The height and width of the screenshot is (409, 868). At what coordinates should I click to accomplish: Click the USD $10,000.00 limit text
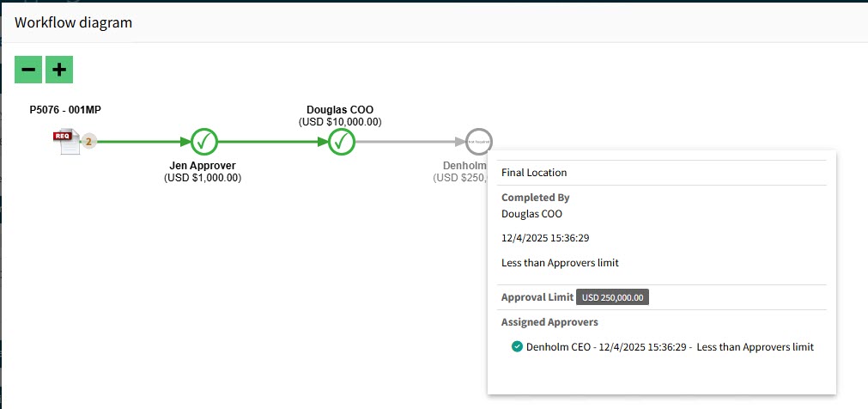(340, 122)
